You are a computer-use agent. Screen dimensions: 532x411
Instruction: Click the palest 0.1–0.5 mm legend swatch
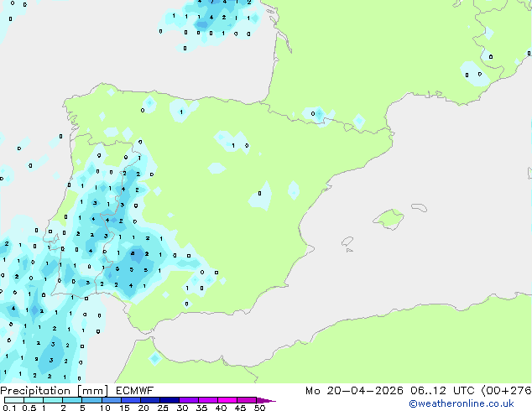tap(14, 400)
